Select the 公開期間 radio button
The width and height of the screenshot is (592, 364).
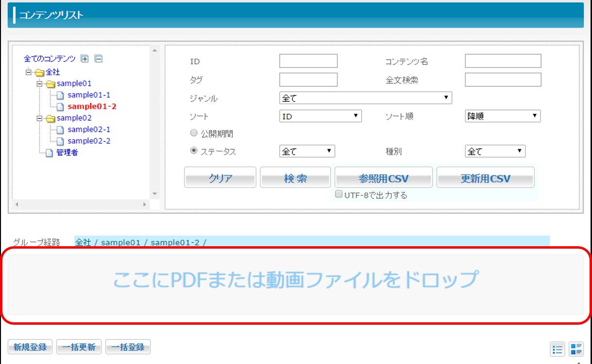(194, 133)
